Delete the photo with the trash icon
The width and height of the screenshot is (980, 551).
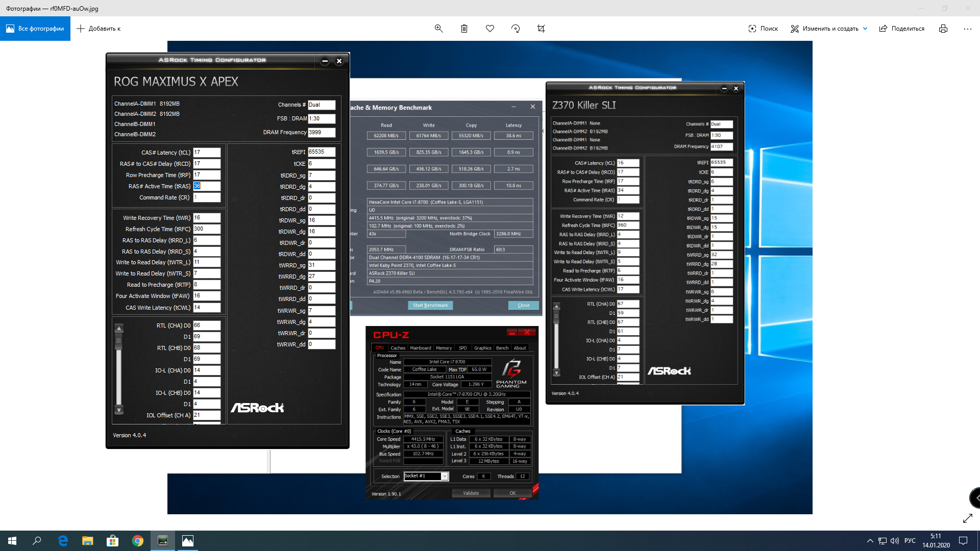click(x=464, y=29)
